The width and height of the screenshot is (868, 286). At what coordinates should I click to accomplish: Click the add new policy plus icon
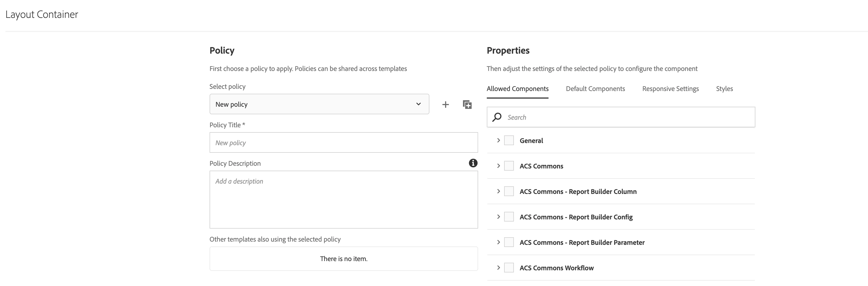point(445,105)
